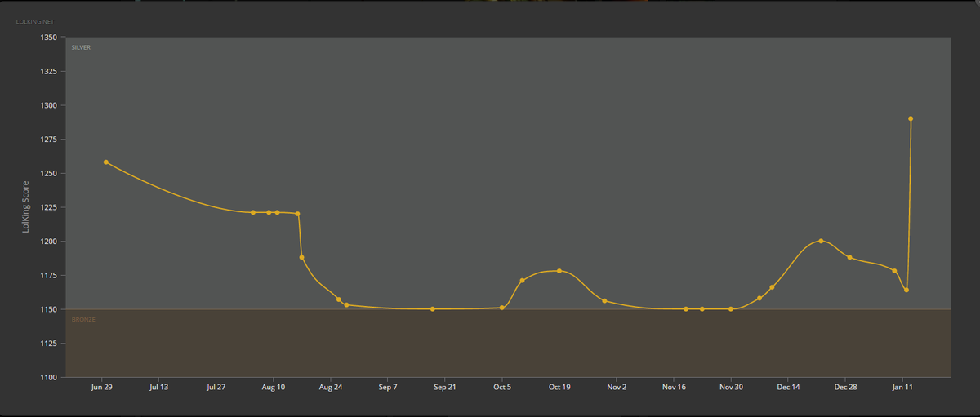
Task: Click the data point near 1166 before Dec 14
Action: point(773,287)
